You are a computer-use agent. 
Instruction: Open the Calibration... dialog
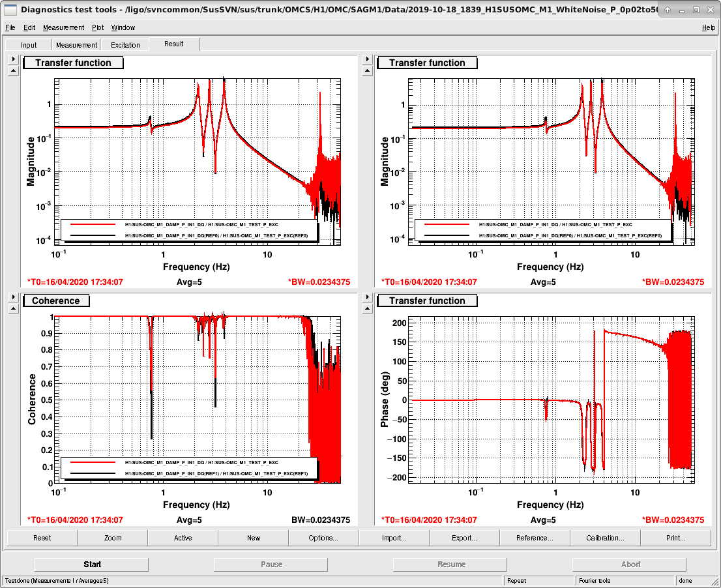pyautogui.click(x=605, y=538)
